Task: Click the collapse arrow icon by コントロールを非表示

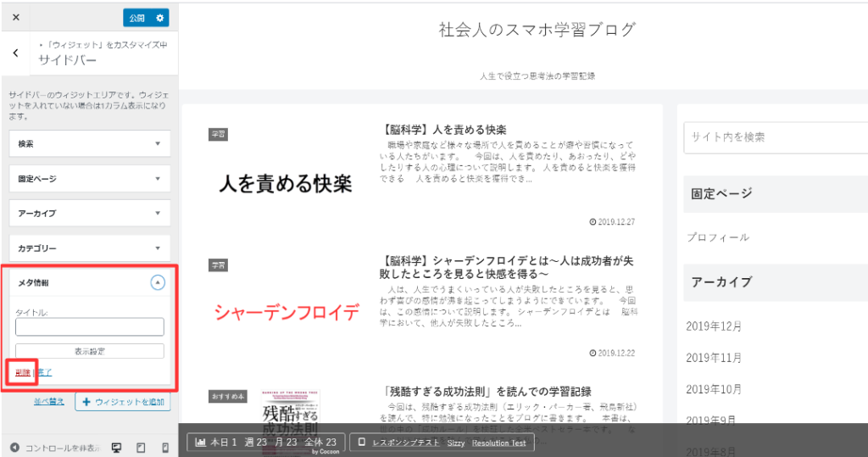Action: click(x=14, y=447)
